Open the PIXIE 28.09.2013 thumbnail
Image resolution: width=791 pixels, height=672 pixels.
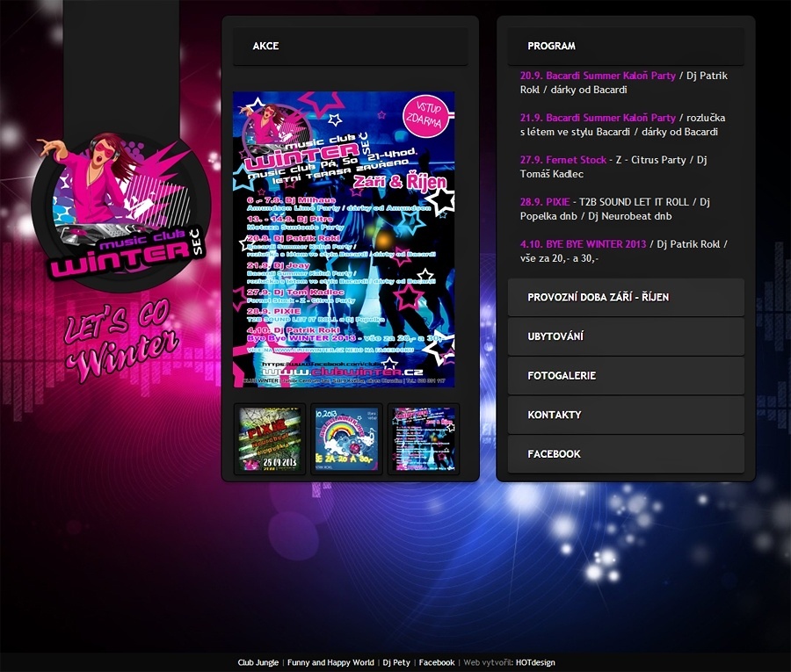pos(270,439)
